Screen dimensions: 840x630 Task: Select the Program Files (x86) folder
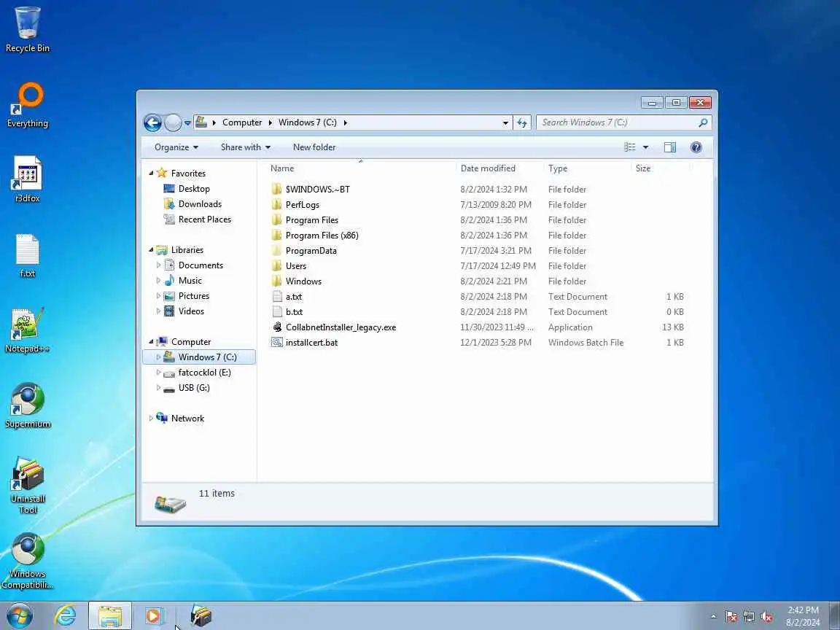tap(322, 236)
